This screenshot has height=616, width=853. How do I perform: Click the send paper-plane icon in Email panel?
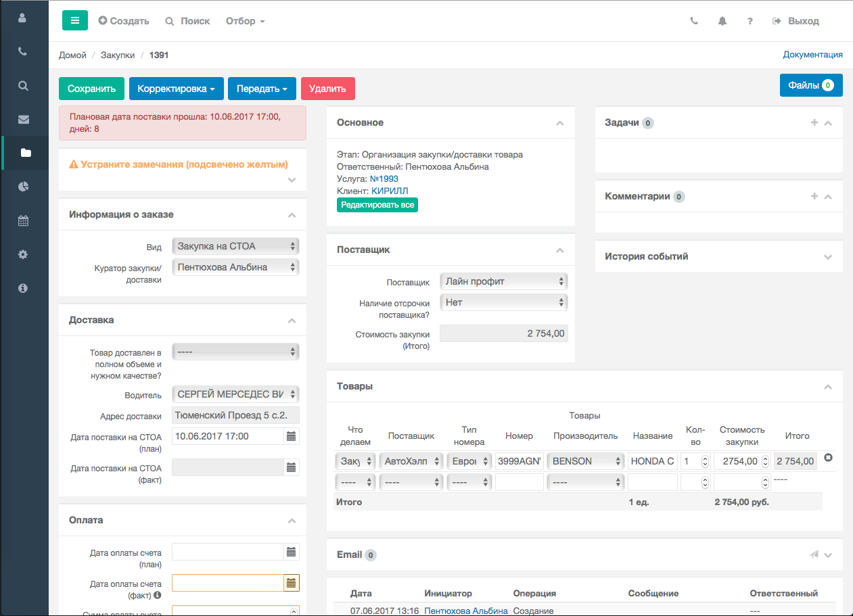814,554
